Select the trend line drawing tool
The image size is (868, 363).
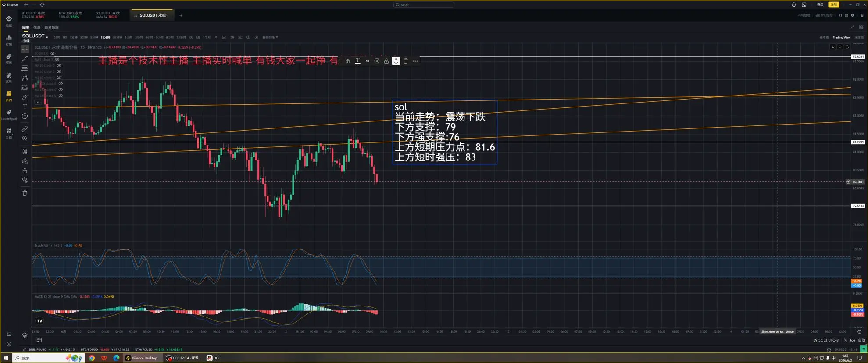pos(25,59)
